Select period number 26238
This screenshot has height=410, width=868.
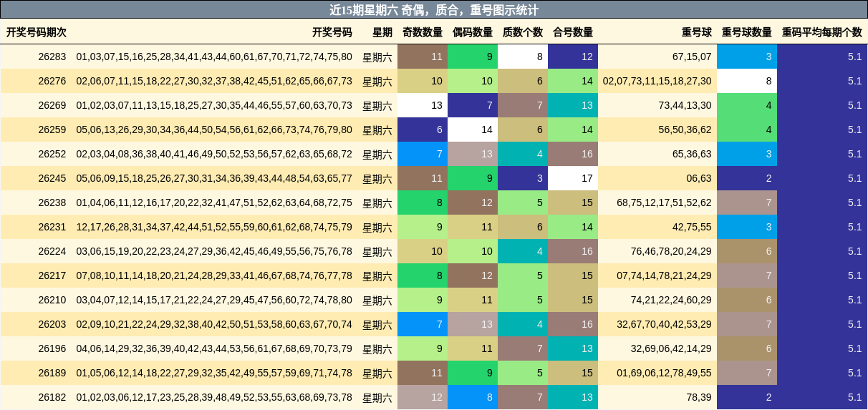point(52,202)
